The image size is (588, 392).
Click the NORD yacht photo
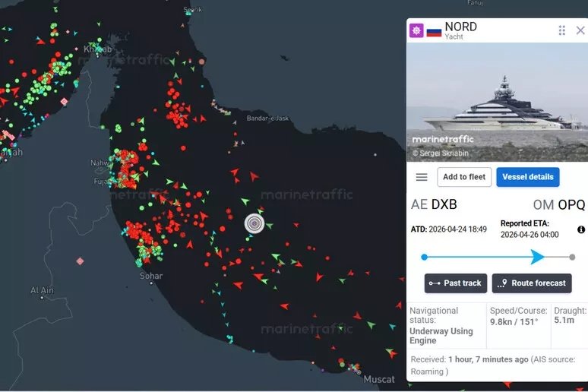pos(496,101)
